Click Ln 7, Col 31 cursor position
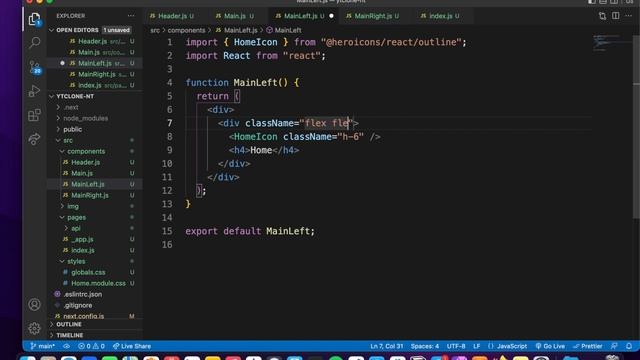The image size is (640, 360). (386, 346)
